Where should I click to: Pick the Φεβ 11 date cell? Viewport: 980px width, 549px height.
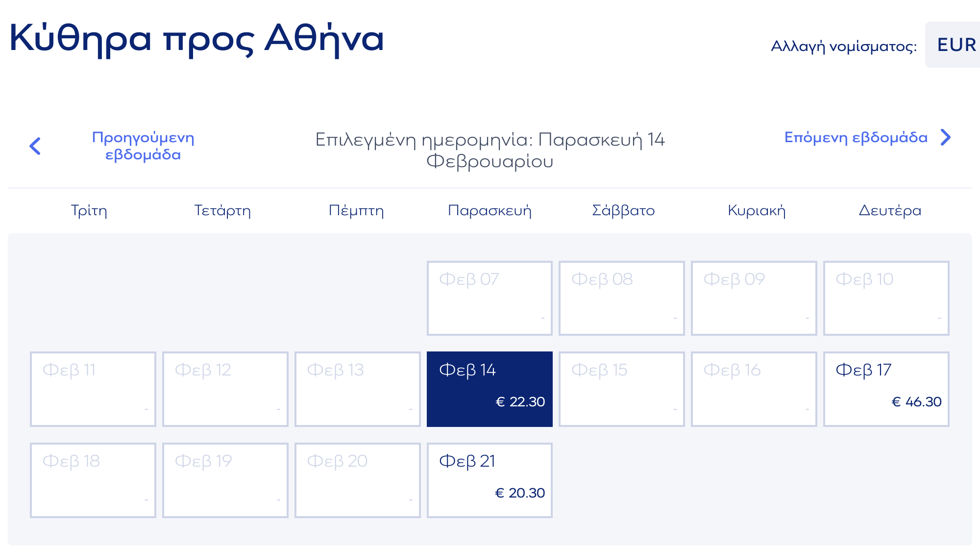click(x=93, y=389)
